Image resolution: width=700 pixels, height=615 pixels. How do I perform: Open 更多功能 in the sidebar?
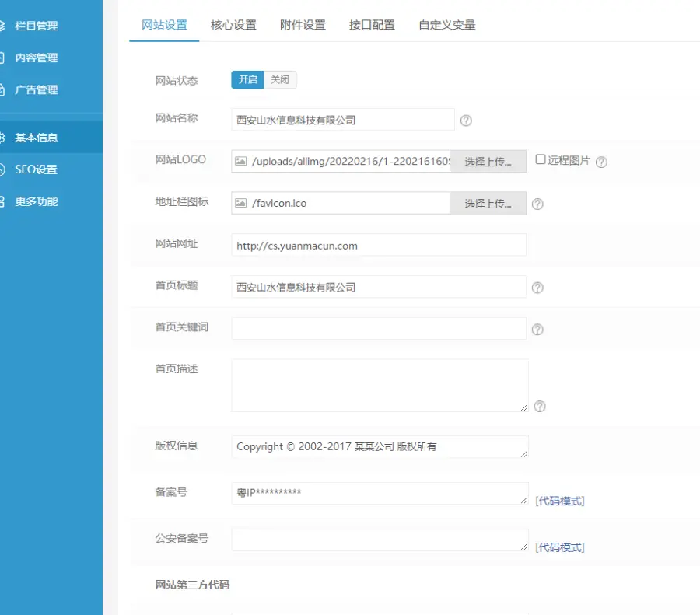click(x=36, y=201)
